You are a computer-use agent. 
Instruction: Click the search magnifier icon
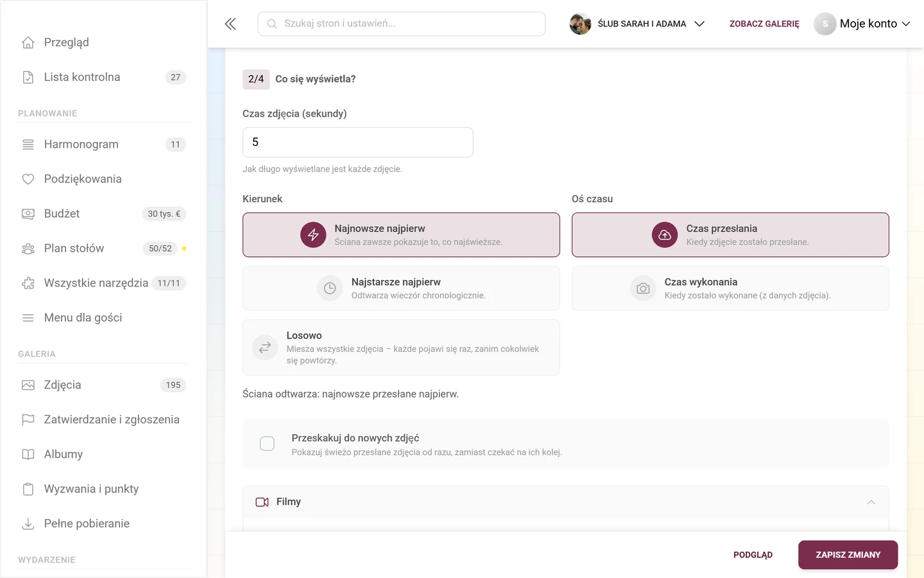click(272, 24)
